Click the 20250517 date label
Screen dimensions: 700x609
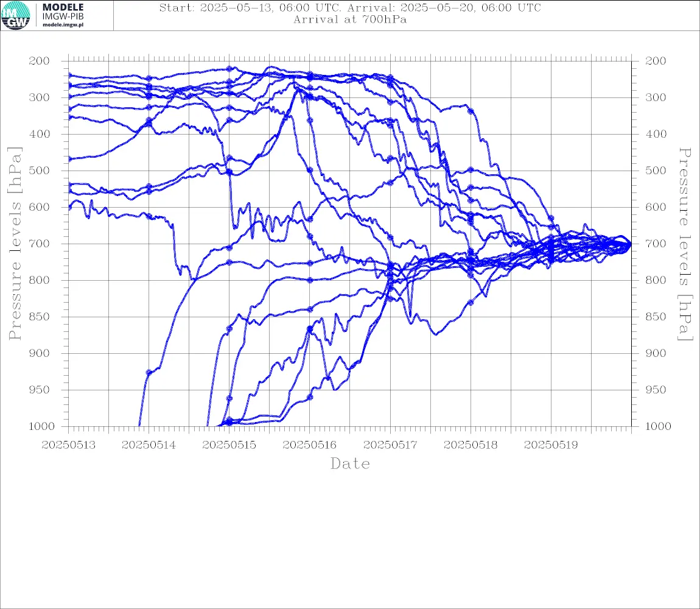point(390,445)
